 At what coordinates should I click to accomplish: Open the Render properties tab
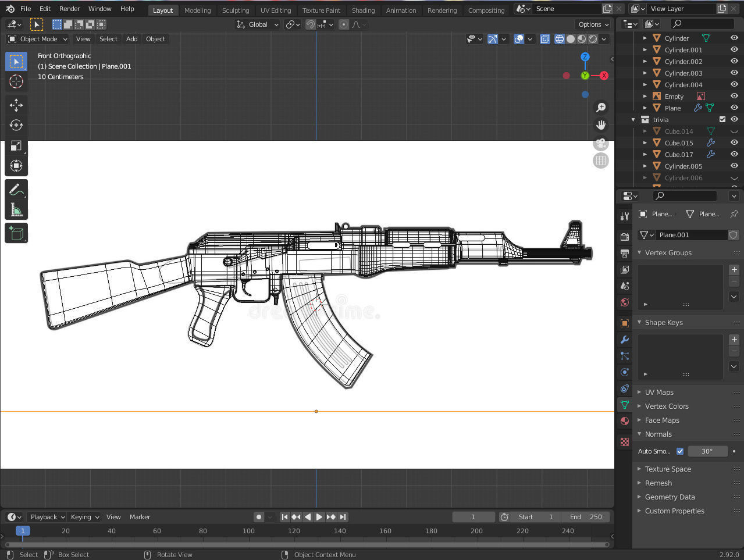pos(625,237)
